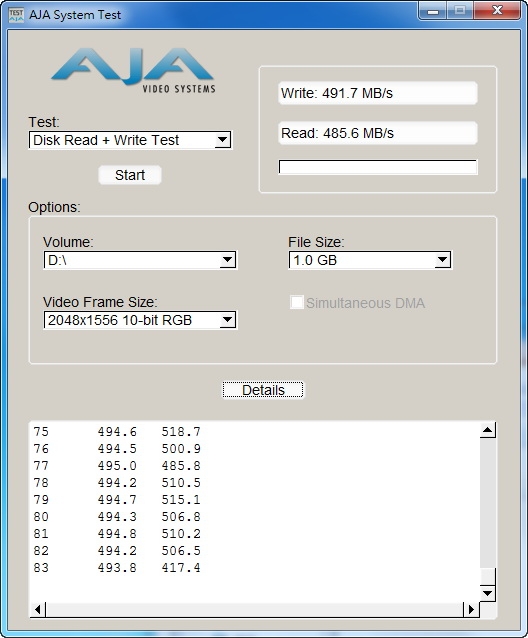
Task: Expand the Video Frame Size dropdown
Action: pyautogui.click(x=140, y=320)
